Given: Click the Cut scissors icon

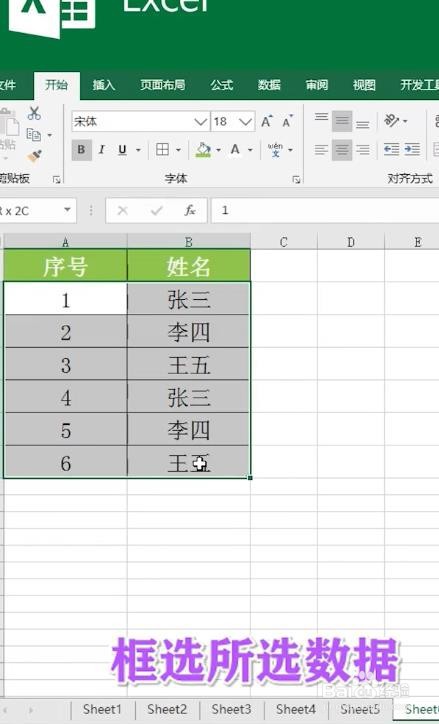Looking at the screenshot, I should pyautogui.click(x=34, y=114).
